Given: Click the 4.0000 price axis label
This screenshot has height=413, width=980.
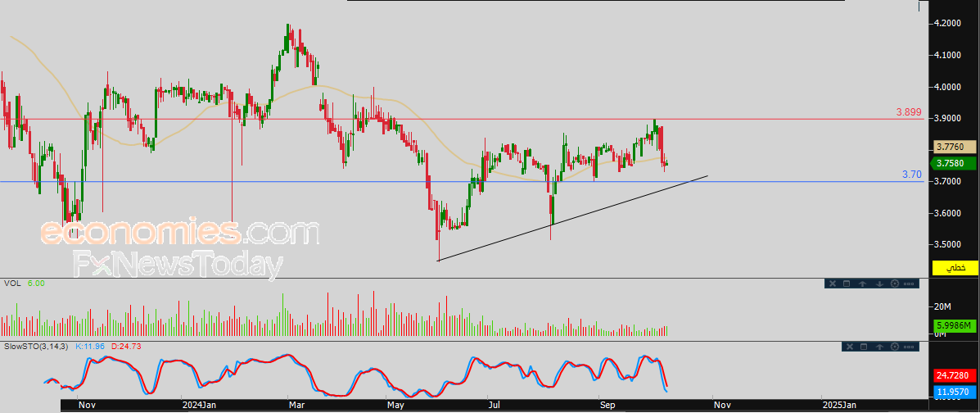Looking at the screenshot, I should pos(947,87).
